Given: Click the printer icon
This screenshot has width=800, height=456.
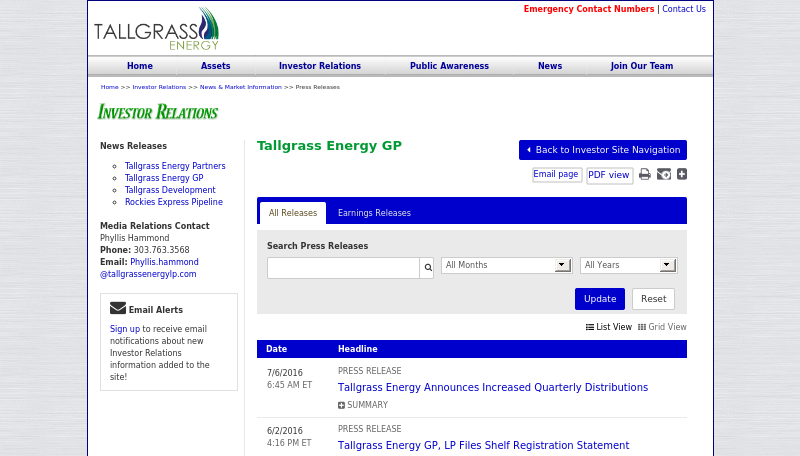Looking at the screenshot, I should (x=645, y=174).
